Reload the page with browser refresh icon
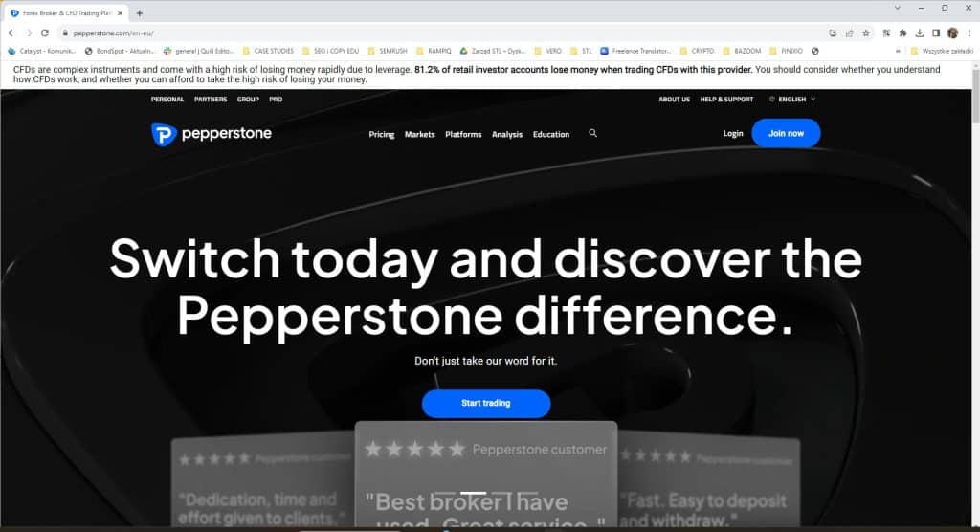The width and height of the screenshot is (980, 532). tap(44, 33)
